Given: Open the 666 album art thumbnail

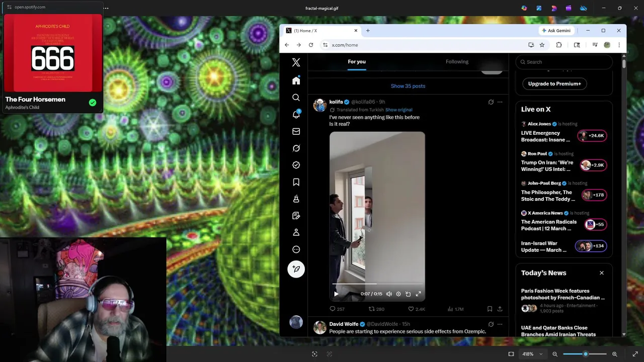Looking at the screenshot, I should 53,53.
